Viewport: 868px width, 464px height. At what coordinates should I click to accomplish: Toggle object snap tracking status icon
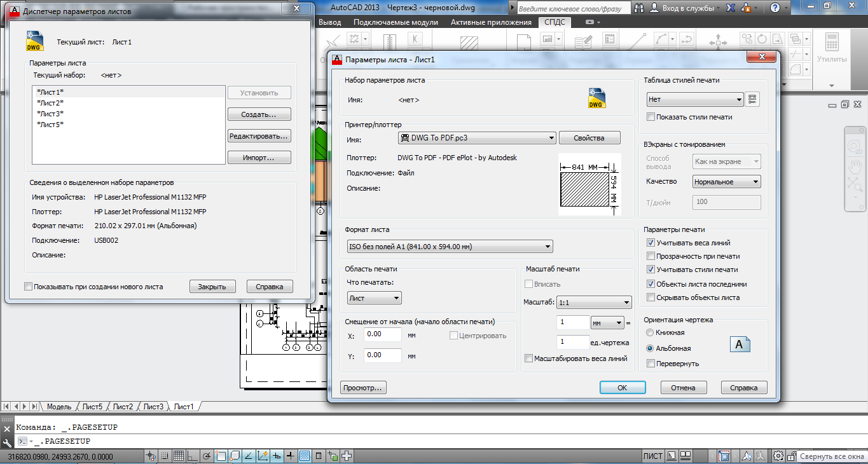pyautogui.click(x=248, y=456)
